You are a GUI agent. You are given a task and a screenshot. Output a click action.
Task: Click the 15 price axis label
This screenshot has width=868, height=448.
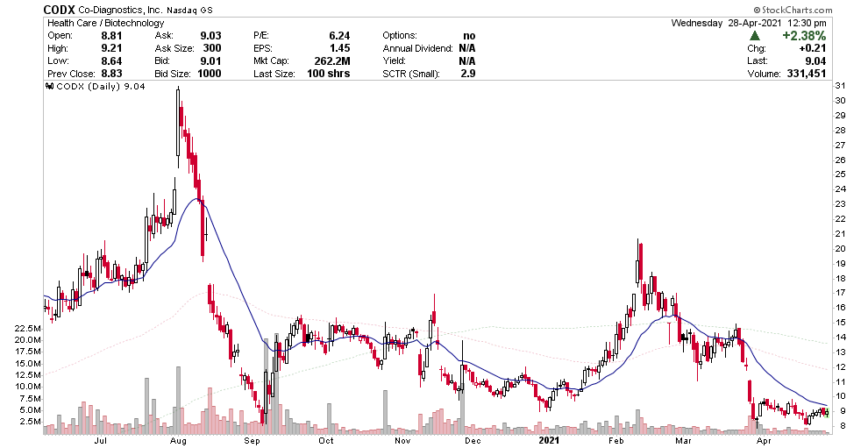[840, 323]
